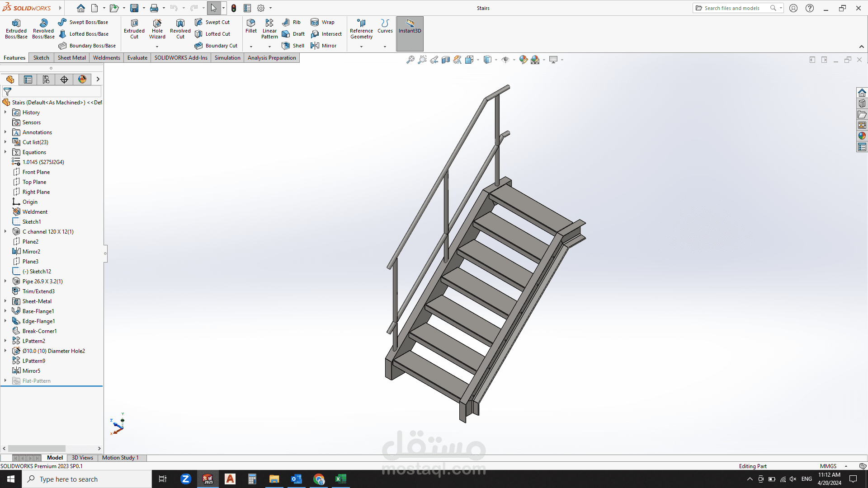Show more manager tabs chevron
The width and height of the screenshot is (868, 488).
click(98, 80)
